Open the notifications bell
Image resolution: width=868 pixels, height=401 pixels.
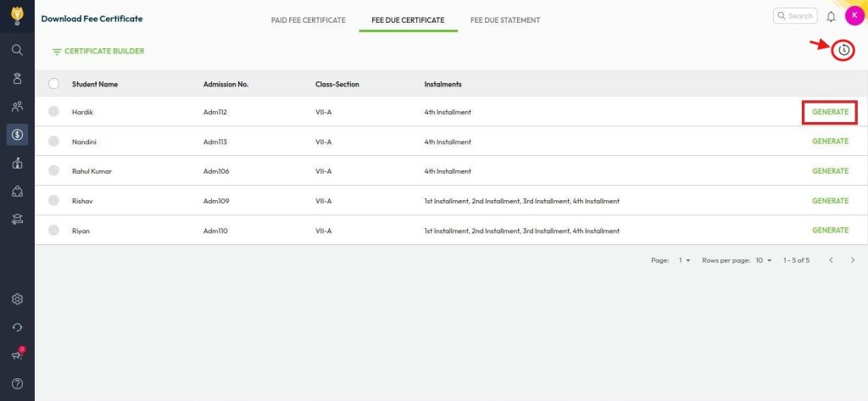tap(831, 17)
